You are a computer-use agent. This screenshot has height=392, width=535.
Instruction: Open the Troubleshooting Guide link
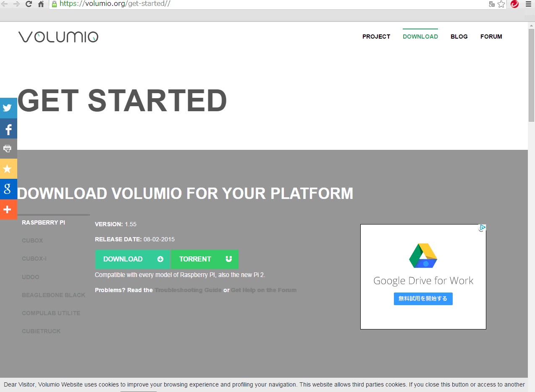(x=188, y=290)
